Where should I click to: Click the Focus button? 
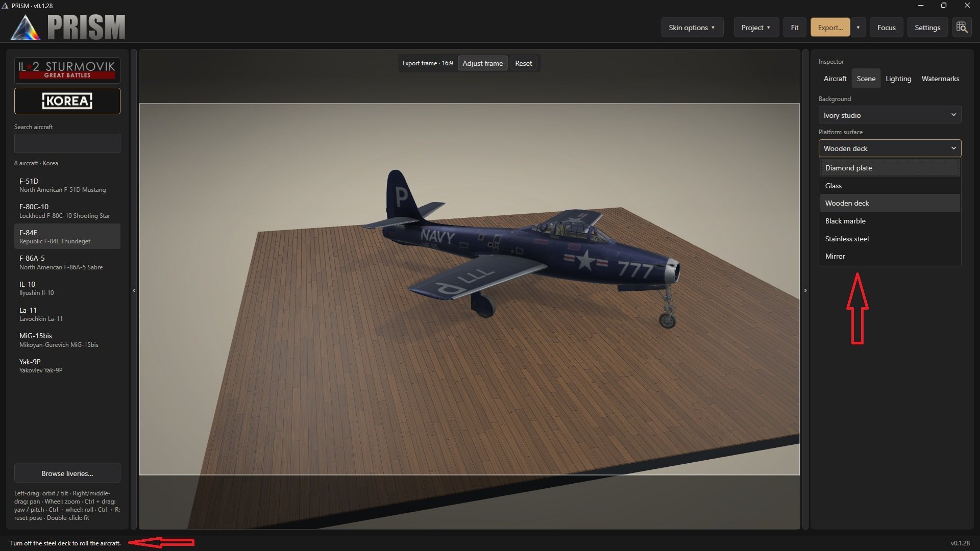[x=887, y=28]
